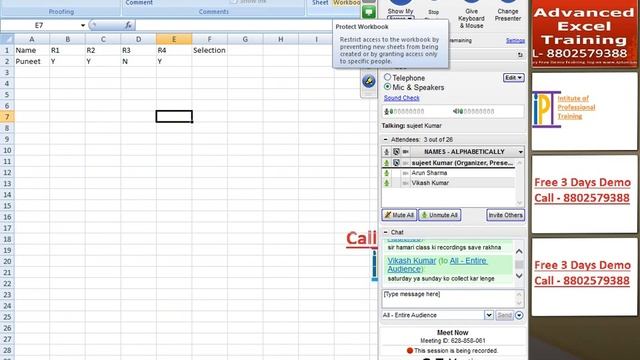Open the Sound Check link
This screenshot has height=360, width=640.
click(401, 98)
